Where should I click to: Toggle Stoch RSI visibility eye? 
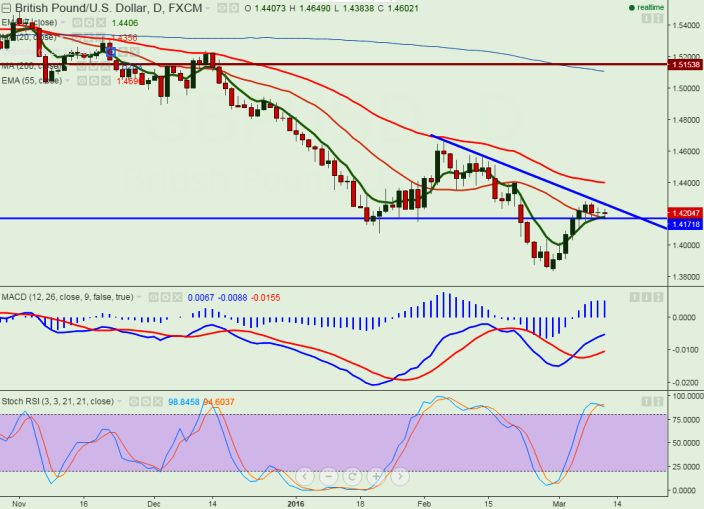(134, 401)
